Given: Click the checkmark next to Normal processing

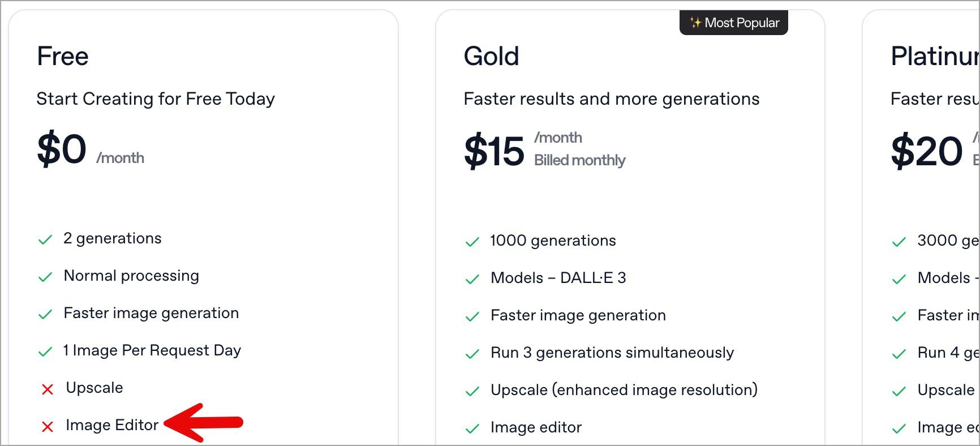Looking at the screenshot, I should tap(45, 277).
